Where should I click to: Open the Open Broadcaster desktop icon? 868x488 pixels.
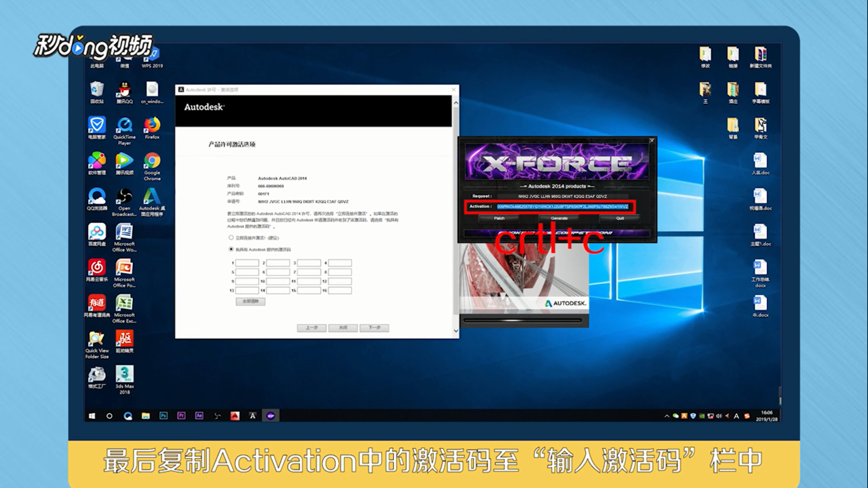[124, 202]
